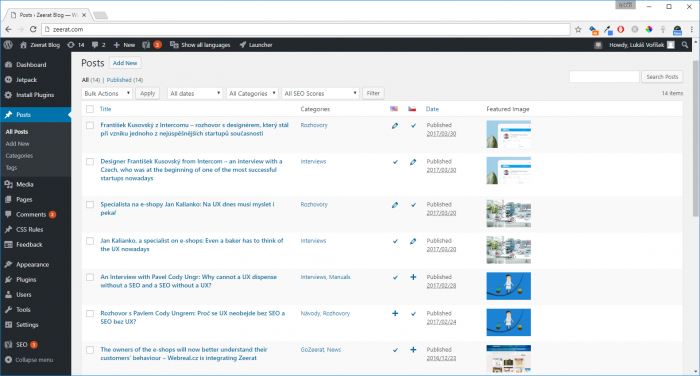The width and height of the screenshot is (700, 376).
Task: Click US flag column header
Action: coord(394,109)
